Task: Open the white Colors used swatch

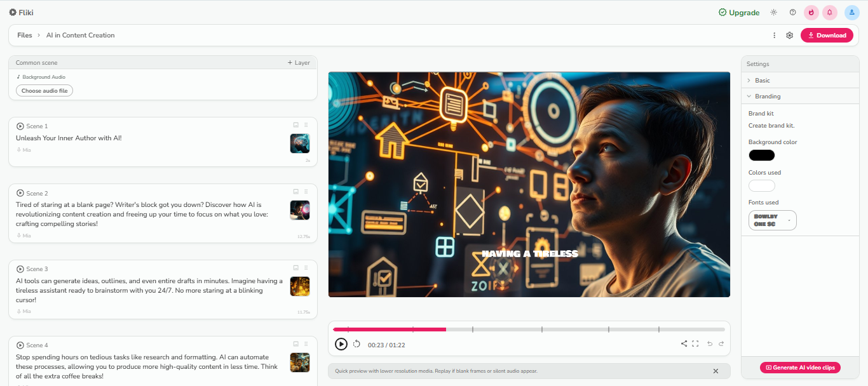Action: click(x=762, y=185)
